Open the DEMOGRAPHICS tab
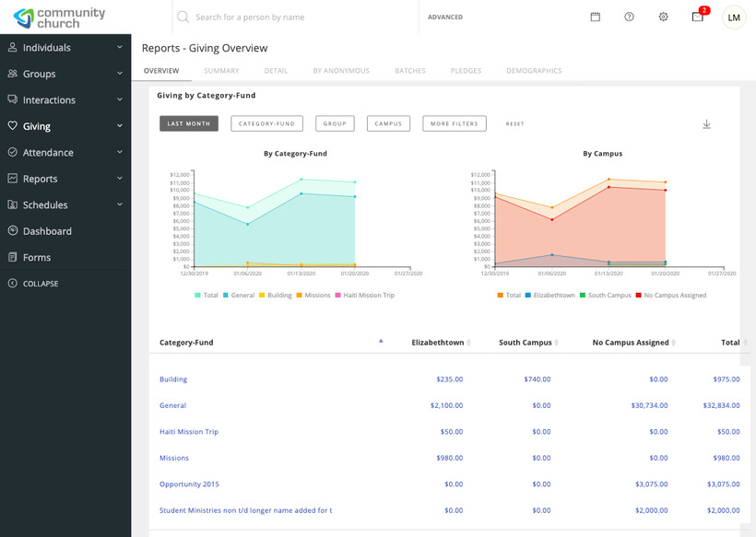Viewport: 756px width, 537px height. tap(533, 70)
